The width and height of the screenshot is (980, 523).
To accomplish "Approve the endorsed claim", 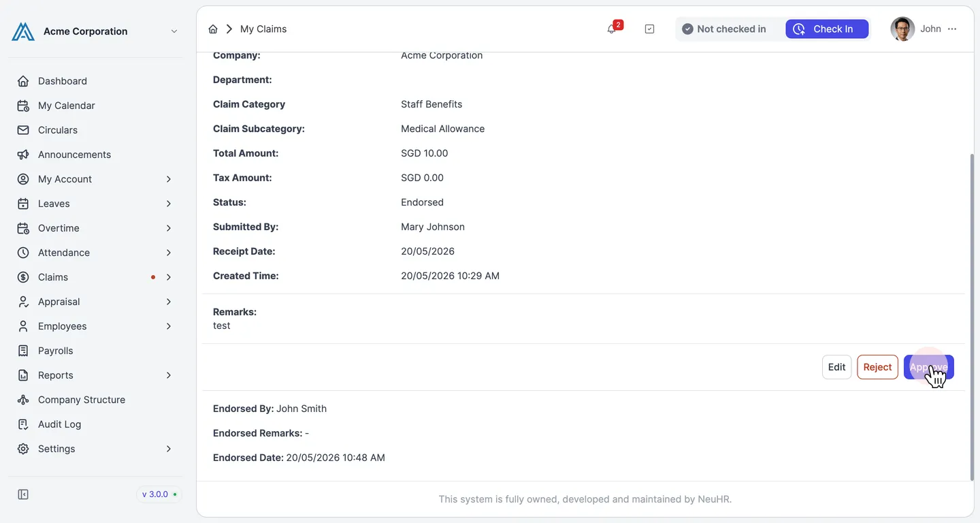I will pyautogui.click(x=929, y=367).
